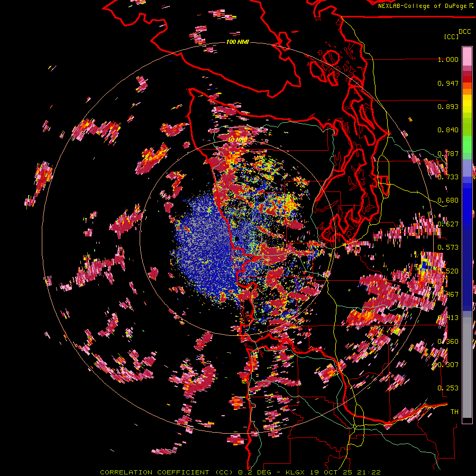Click the 0.733 legend value
This screenshot has width=476, height=476.
click(x=448, y=177)
